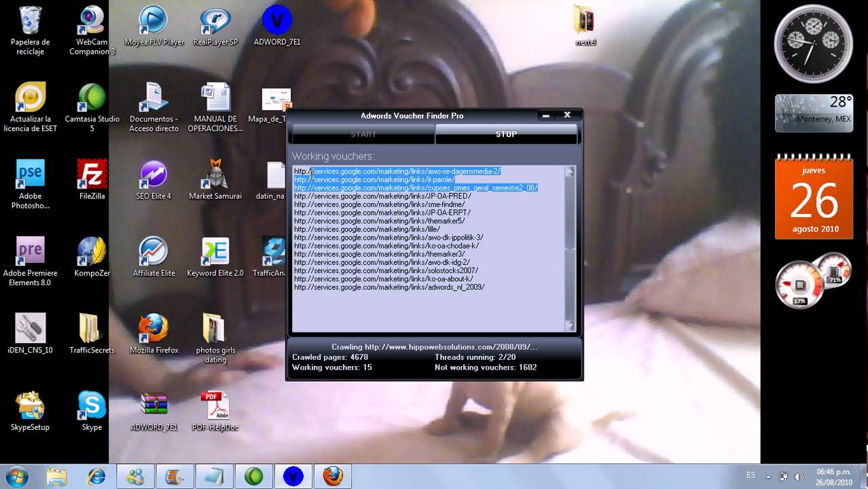This screenshot has width=868, height=489.
Task: Open Adobe Premiere Elements 8.0 icon
Action: coord(30,261)
